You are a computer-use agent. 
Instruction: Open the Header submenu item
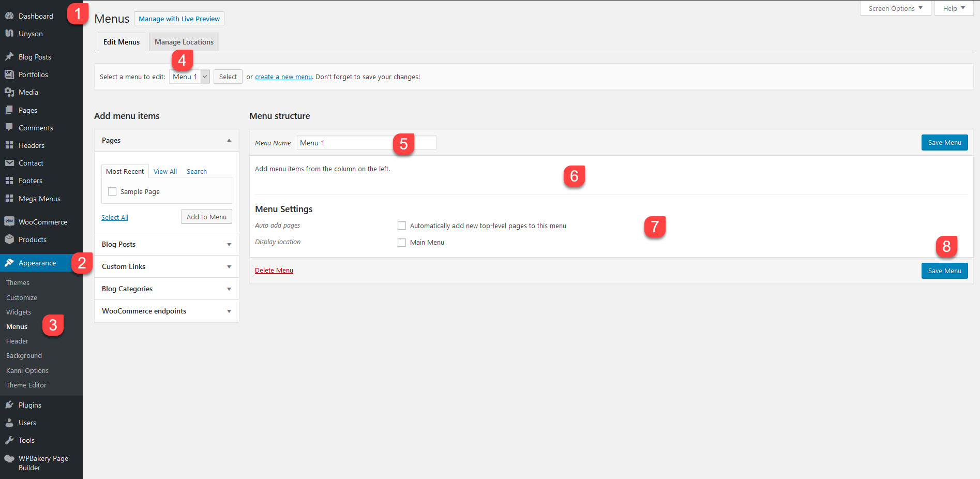point(17,341)
